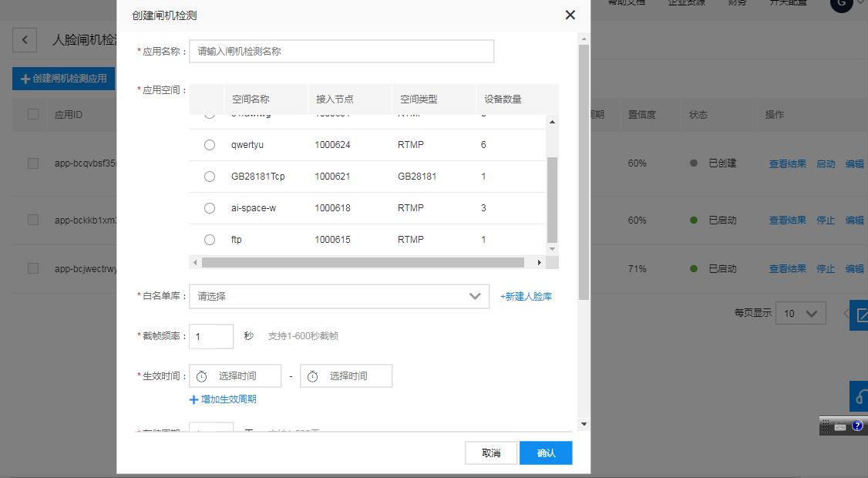Check the app-bcjwectrw row checkbox
The height and width of the screenshot is (478, 868).
pyautogui.click(x=33, y=268)
